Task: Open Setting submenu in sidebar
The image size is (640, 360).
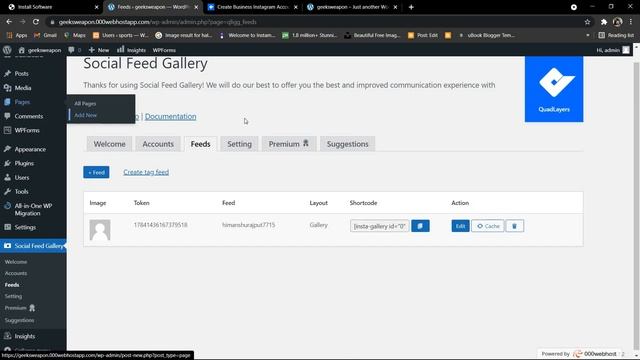Action: point(13,296)
